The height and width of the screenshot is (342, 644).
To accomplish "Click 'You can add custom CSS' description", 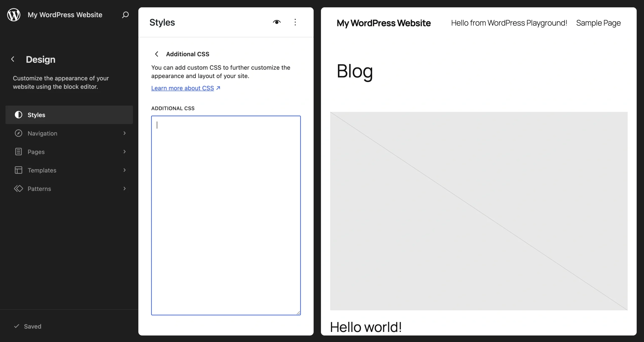I will [221, 72].
